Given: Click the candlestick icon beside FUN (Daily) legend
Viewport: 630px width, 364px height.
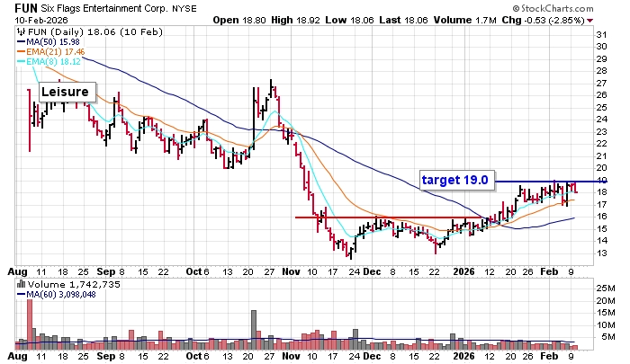Looking at the screenshot, I should coord(22,31).
